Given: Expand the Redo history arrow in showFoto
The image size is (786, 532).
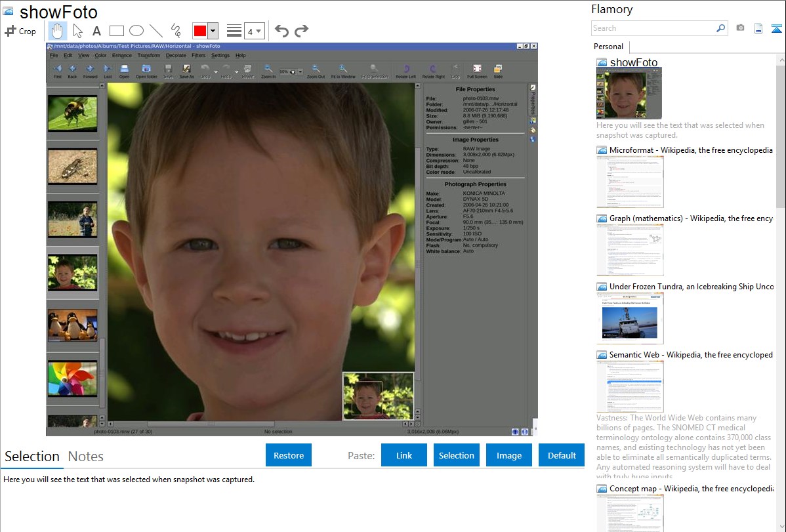Looking at the screenshot, I should pyautogui.click(x=237, y=72).
